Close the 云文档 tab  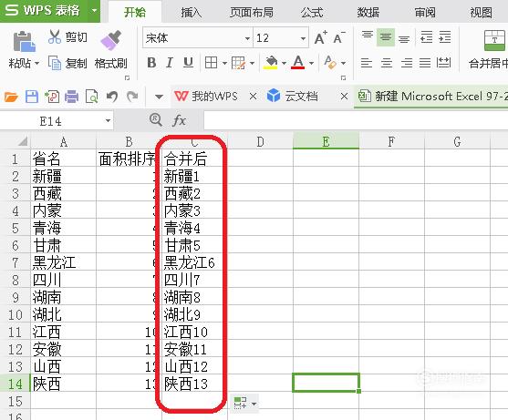(x=345, y=96)
